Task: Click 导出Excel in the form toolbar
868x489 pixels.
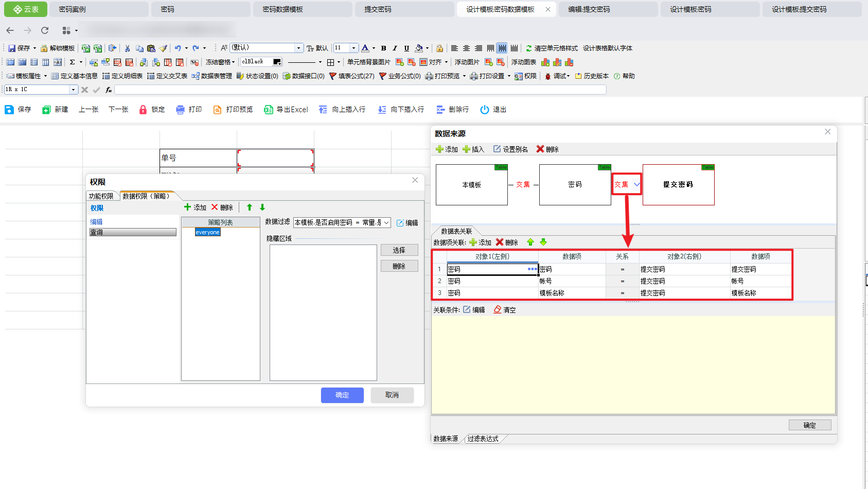Action: 286,110
